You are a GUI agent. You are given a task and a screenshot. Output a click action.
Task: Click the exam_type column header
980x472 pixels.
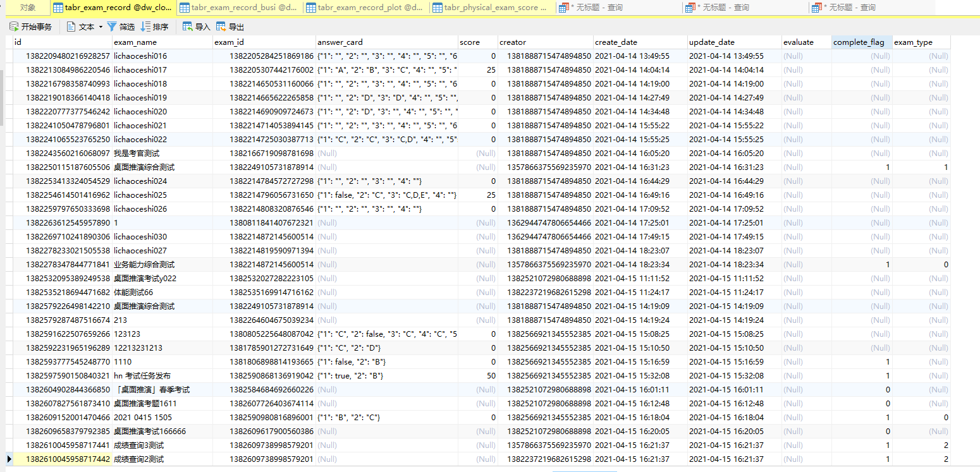[921, 42]
